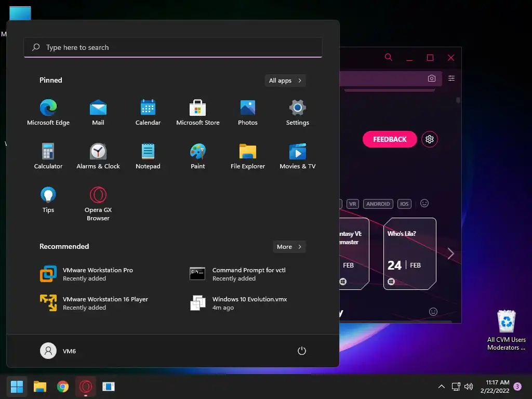Open the Calendar app
The image size is (532, 399).
pos(148,113)
